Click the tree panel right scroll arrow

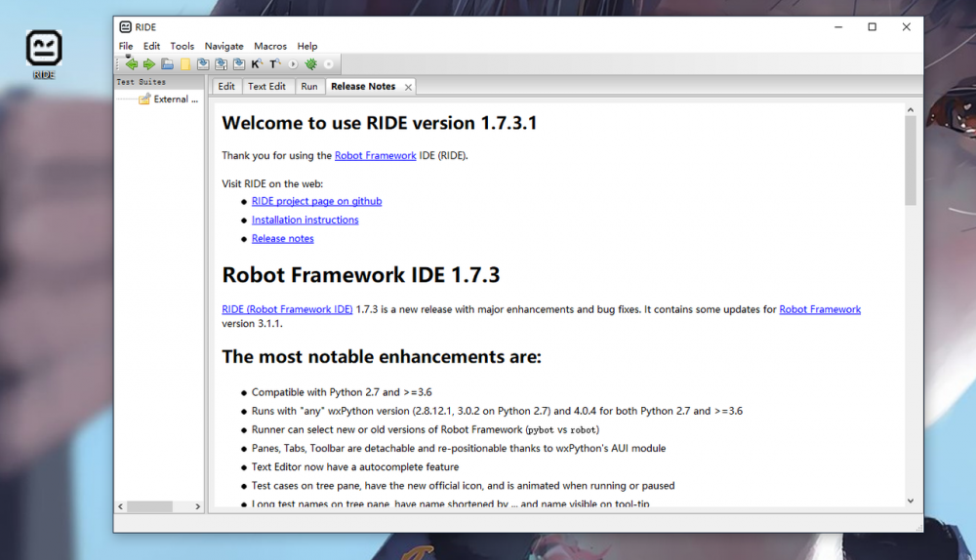[198, 506]
